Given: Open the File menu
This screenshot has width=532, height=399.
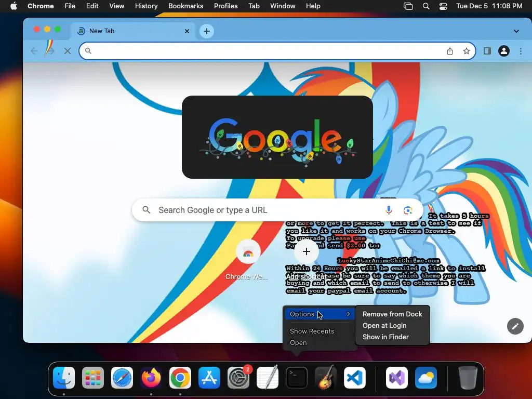Looking at the screenshot, I should coord(70,6).
